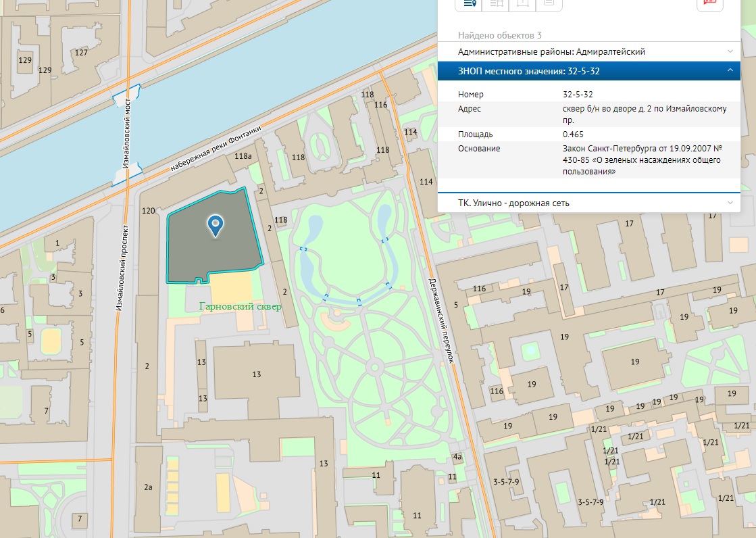Click the Гарновский сквер map label
756x538 pixels.
tap(240, 306)
